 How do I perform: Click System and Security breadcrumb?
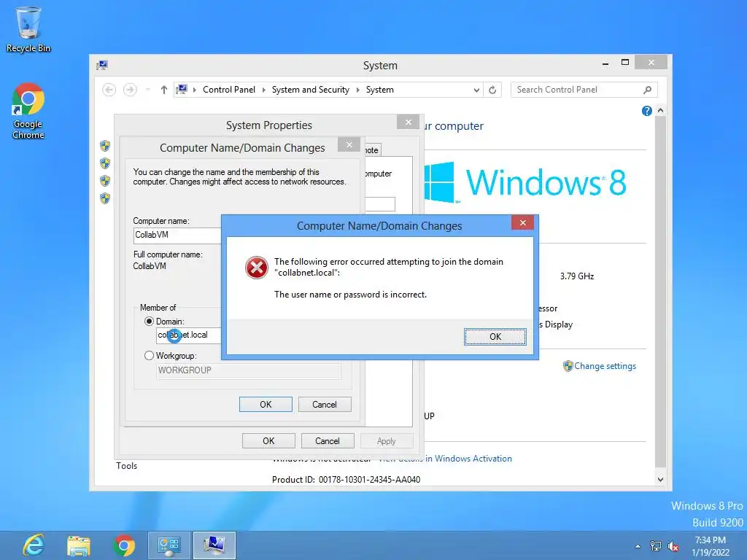(311, 90)
